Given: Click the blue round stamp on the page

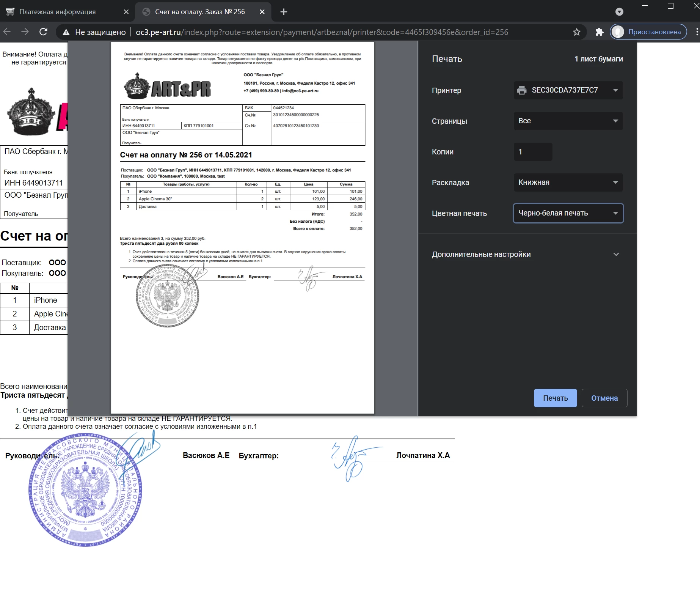Looking at the screenshot, I should (x=85, y=490).
